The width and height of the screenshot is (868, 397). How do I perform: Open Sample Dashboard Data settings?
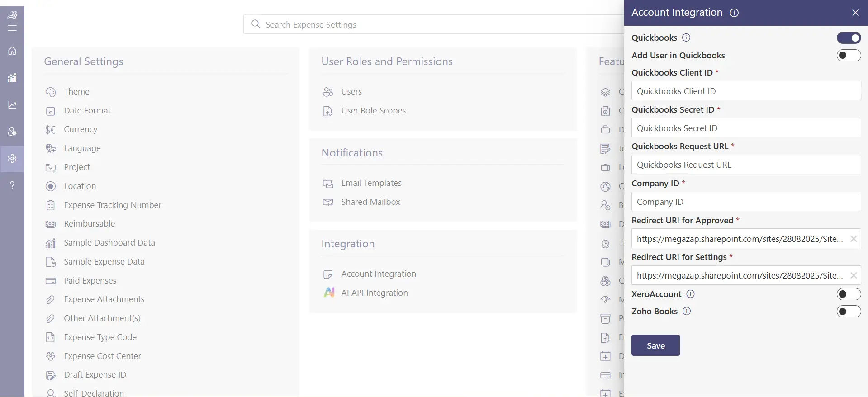click(109, 242)
